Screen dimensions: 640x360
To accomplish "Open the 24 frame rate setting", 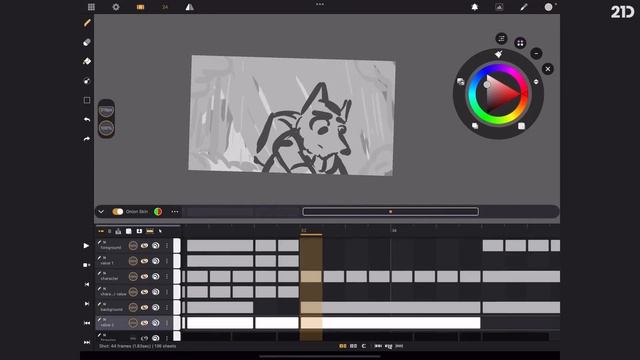I will tap(165, 7).
